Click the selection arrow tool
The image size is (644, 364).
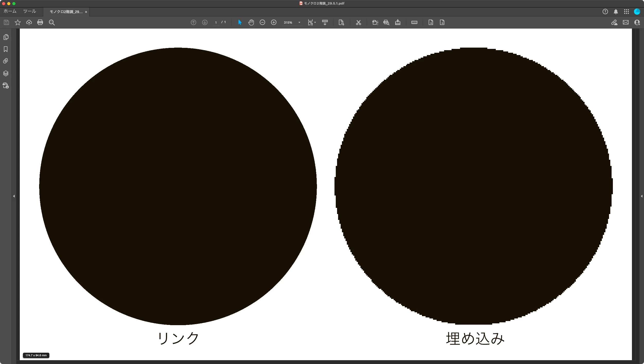(x=240, y=22)
